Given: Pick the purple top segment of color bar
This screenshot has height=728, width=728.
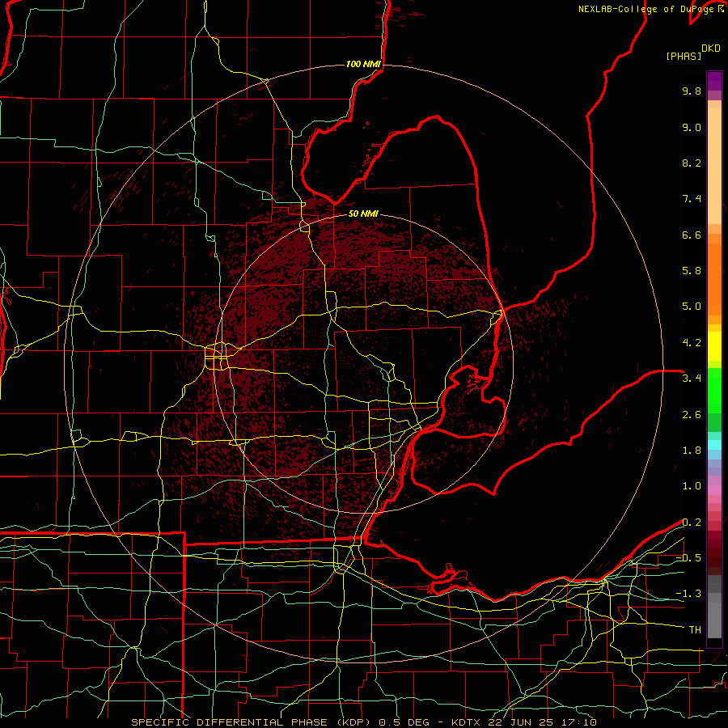Looking at the screenshot, I should 714,81.
